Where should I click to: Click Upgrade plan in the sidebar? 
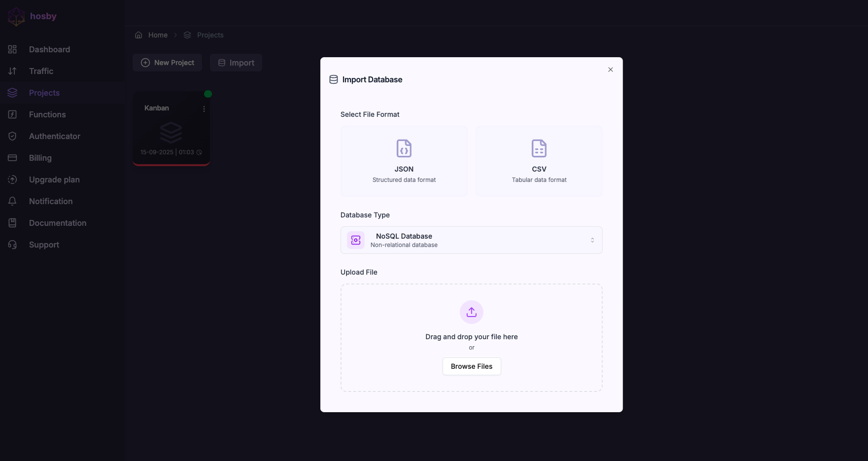click(54, 179)
